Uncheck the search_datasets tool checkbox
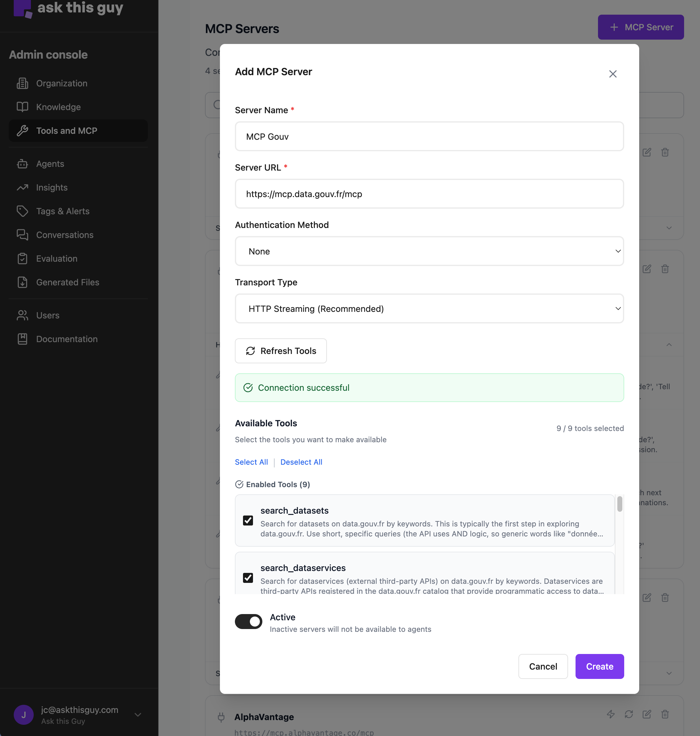Image resolution: width=700 pixels, height=736 pixels. click(248, 521)
